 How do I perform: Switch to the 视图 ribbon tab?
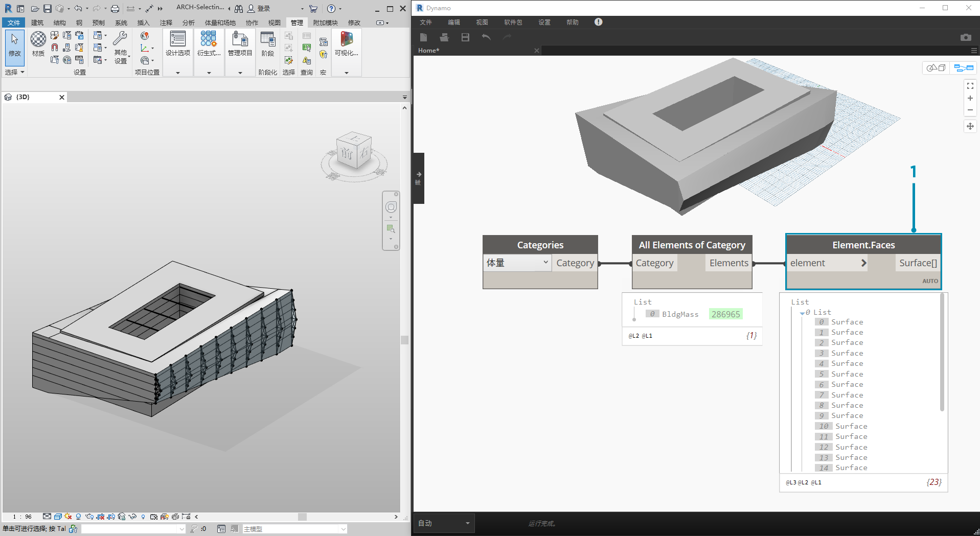click(x=275, y=22)
